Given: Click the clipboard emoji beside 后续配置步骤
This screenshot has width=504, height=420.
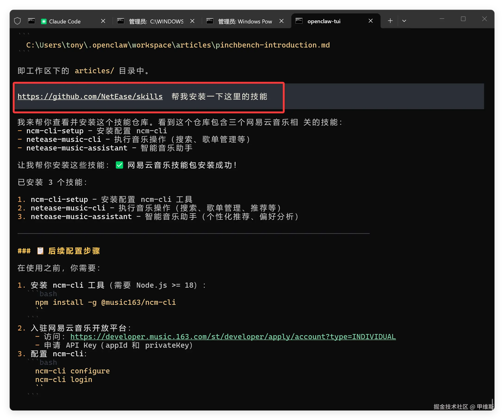Looking at the screenshot, I should tap(40, 251).
